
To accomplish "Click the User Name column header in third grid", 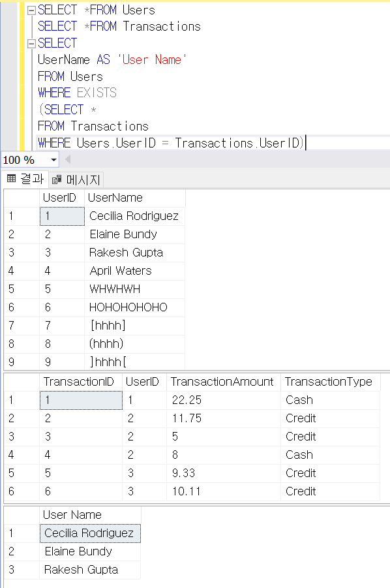I will tap(90, 515).
